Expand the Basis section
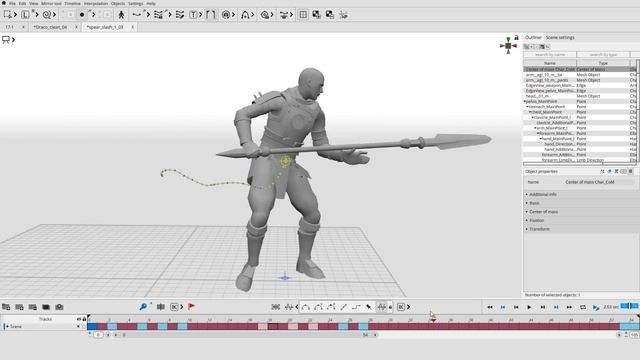Screen dimensions: 640x360 point(581,203)
